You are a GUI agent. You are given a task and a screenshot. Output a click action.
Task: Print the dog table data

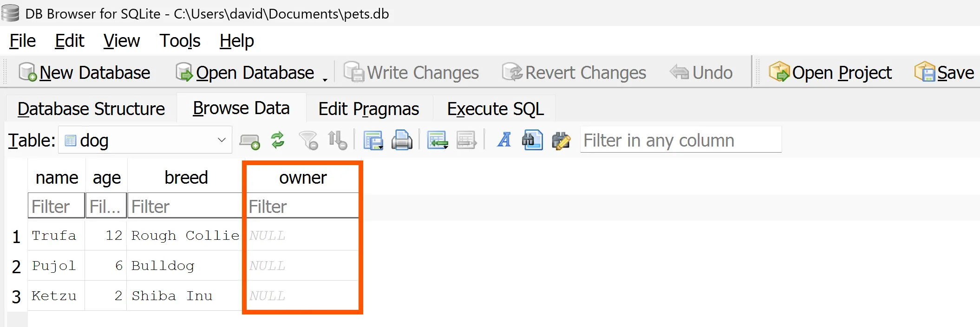402,140
